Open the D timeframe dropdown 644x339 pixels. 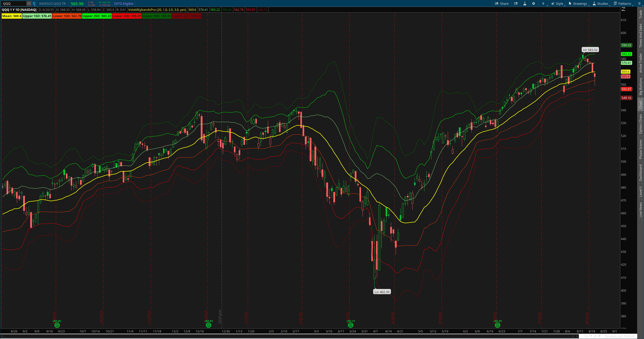click(x=543, y=4)
